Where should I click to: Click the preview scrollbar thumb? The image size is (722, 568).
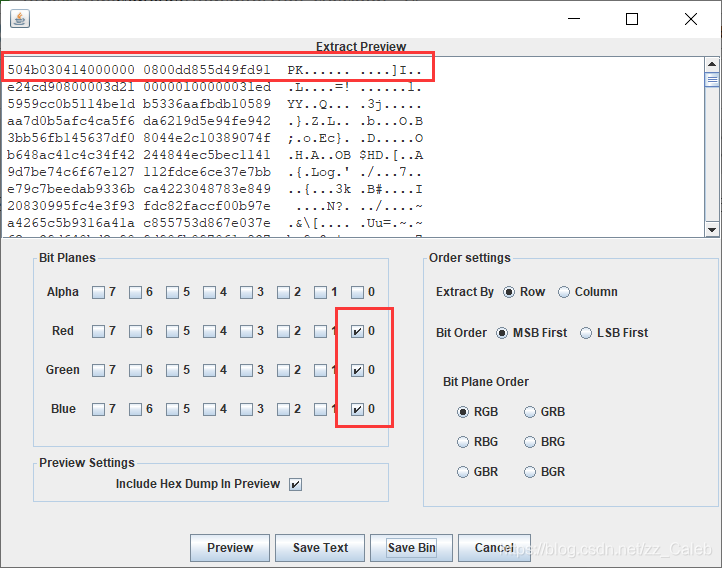coord(712,80)
